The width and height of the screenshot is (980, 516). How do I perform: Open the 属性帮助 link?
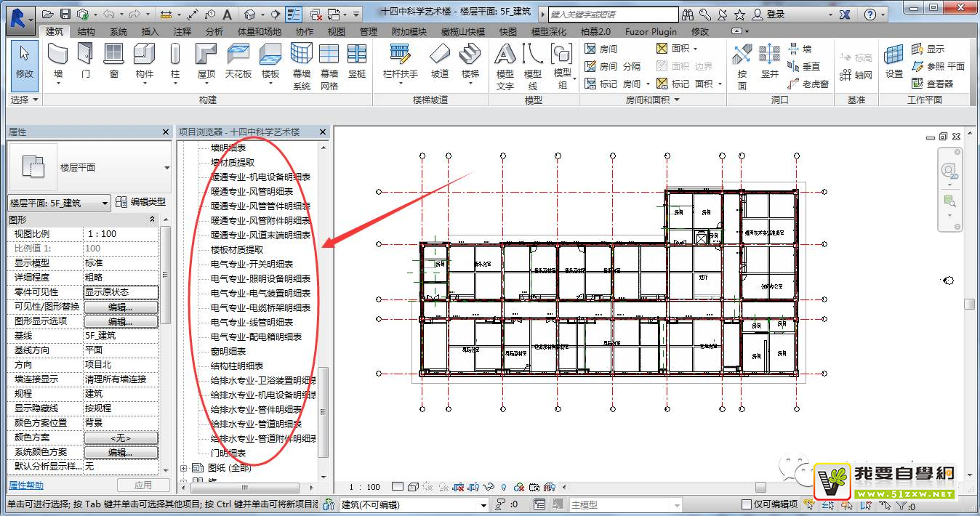[x=26, y=485]
